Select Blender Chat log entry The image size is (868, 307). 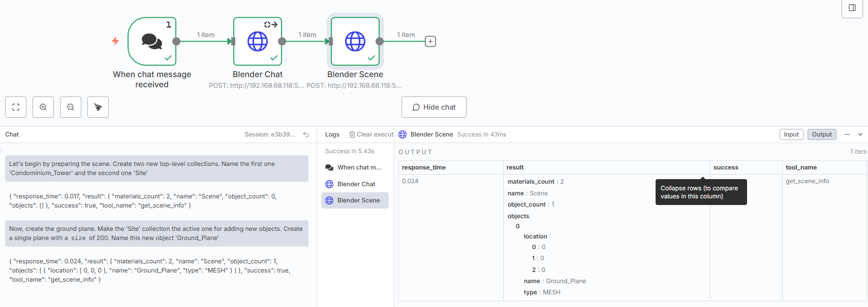coord(355,184)
